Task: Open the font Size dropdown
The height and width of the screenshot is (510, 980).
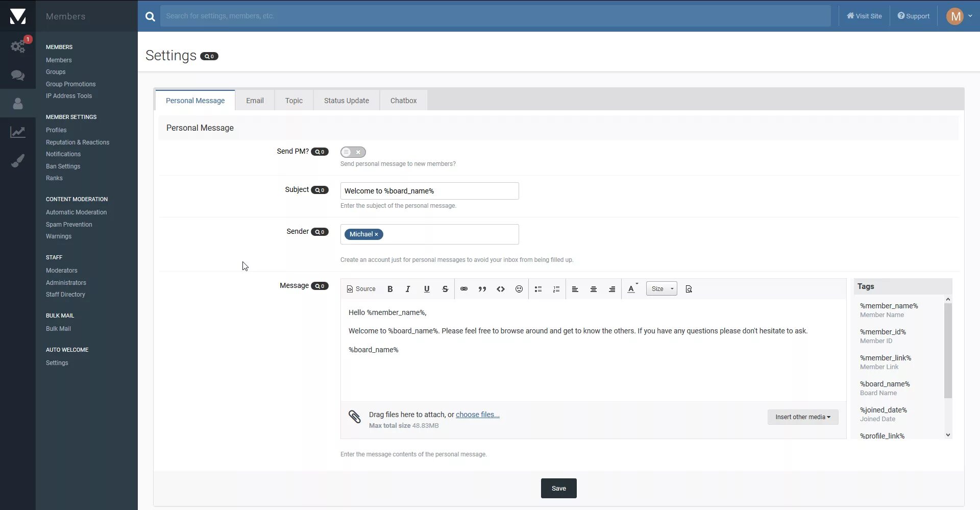Action: click(661, 289)
